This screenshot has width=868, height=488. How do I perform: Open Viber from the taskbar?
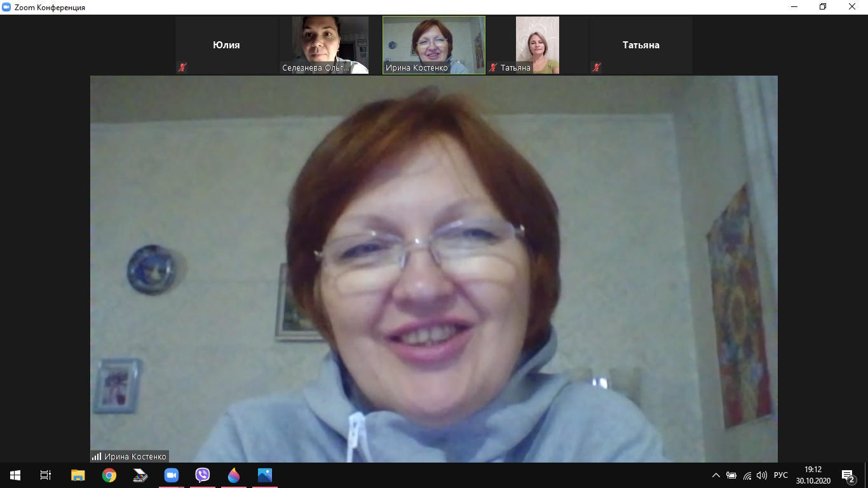(x=203, y=475)
